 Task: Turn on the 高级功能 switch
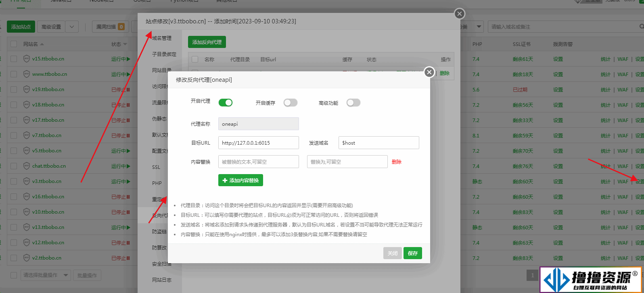[353, 103]
